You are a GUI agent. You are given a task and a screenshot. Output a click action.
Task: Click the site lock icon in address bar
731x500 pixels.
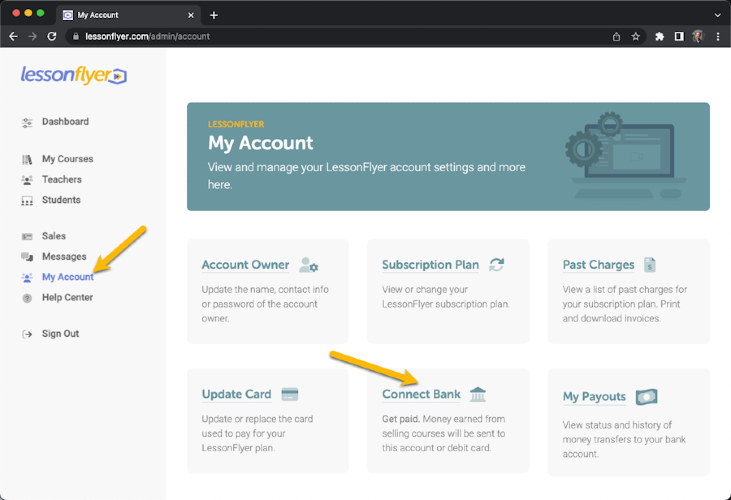tap(76, 36)
